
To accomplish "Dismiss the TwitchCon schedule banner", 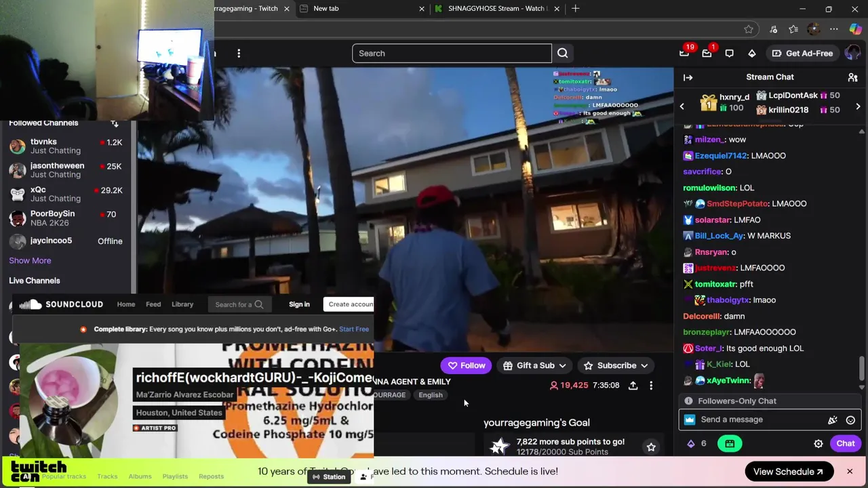I will click(849, 472).
